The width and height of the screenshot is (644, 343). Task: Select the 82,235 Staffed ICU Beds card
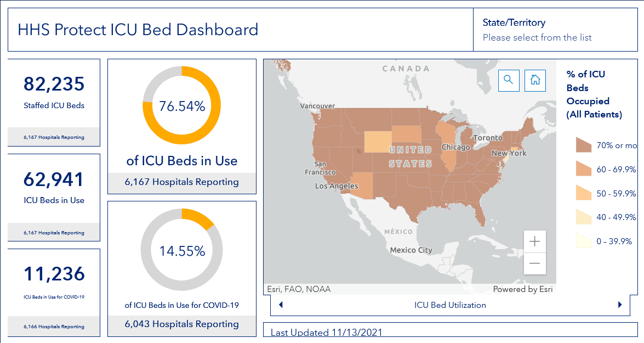click(54, 103)
